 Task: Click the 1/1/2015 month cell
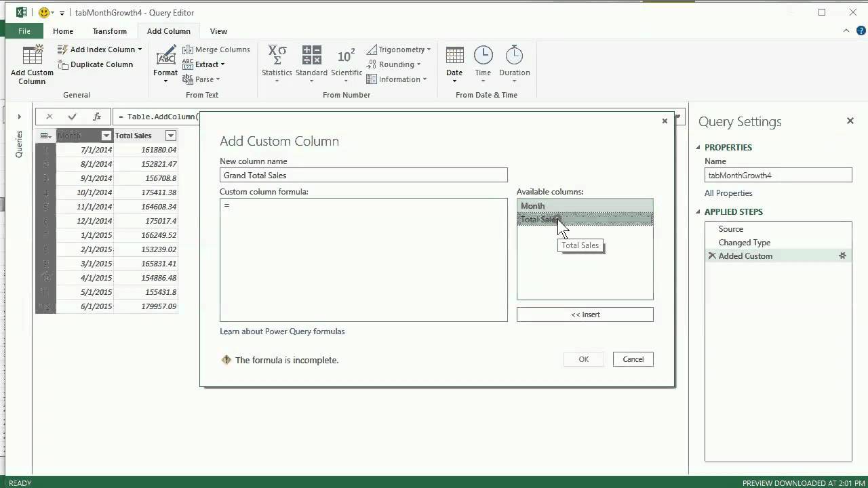click(x=85, y=235)
